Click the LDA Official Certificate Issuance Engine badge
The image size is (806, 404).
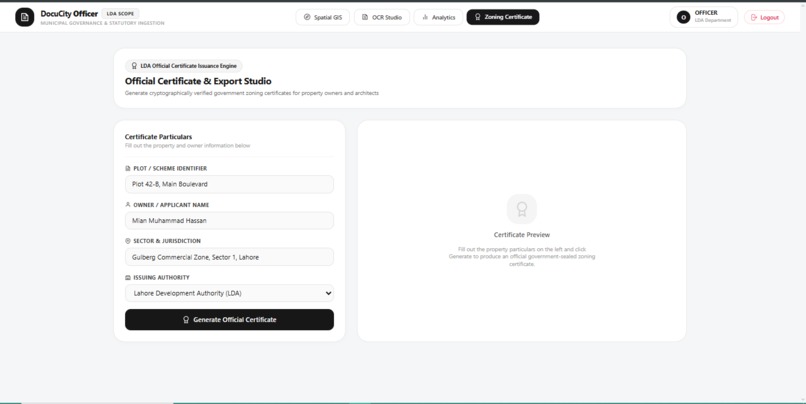pos(184,66)
